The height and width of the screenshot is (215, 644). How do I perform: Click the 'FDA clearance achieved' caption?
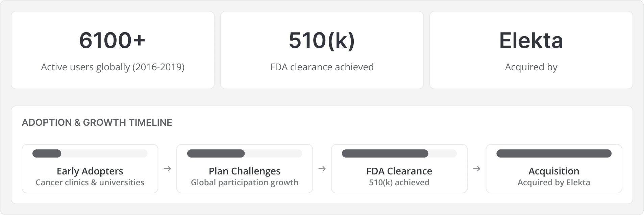click(322, 67)
